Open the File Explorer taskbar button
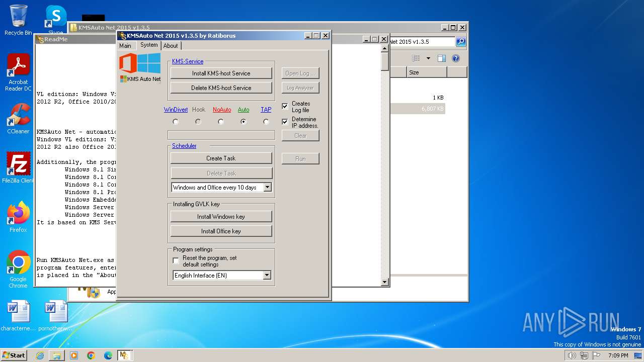The width and height of the screenshot is (644, 362). pyautogui.click(x=57, y=355)
